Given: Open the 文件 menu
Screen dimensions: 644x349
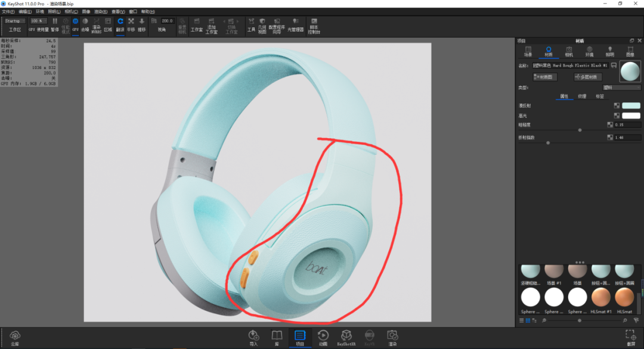Looking at the screenshot, I should tap(8, 11).
